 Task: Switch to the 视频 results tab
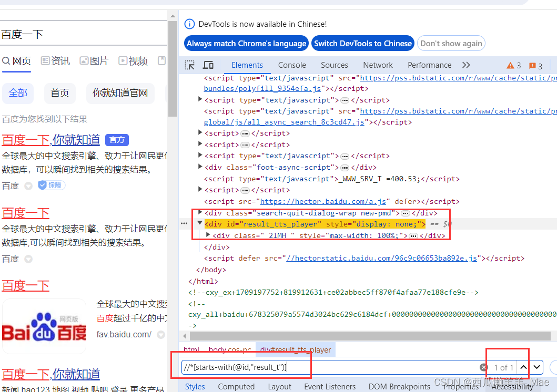133,61
